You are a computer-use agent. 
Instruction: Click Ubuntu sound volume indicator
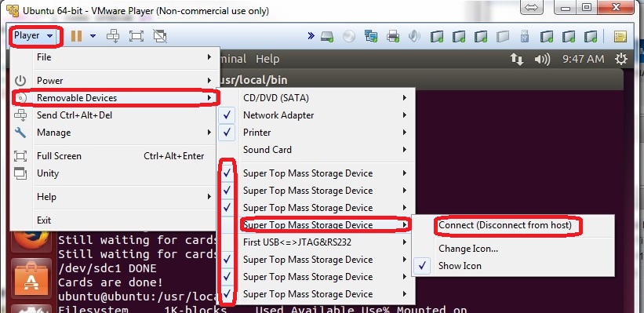click(x=542, y=59)
